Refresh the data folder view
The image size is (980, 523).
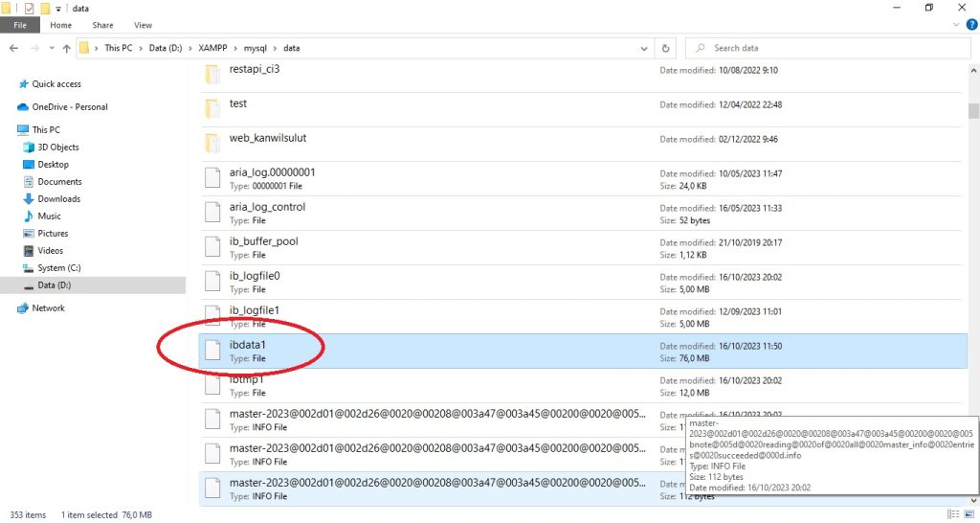point(666,48)
